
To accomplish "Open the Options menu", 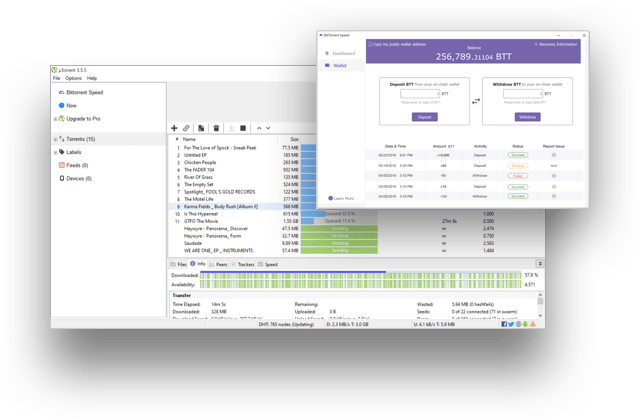I will click(x=73, y=78).
